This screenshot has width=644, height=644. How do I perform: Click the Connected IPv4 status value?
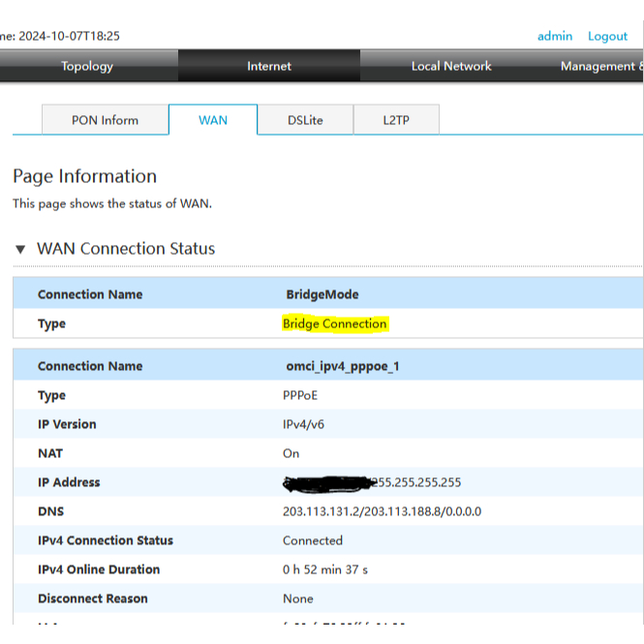313,540
